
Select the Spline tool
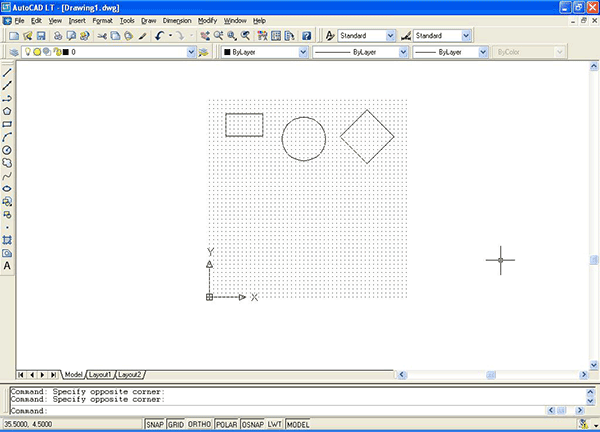[7, 176]
